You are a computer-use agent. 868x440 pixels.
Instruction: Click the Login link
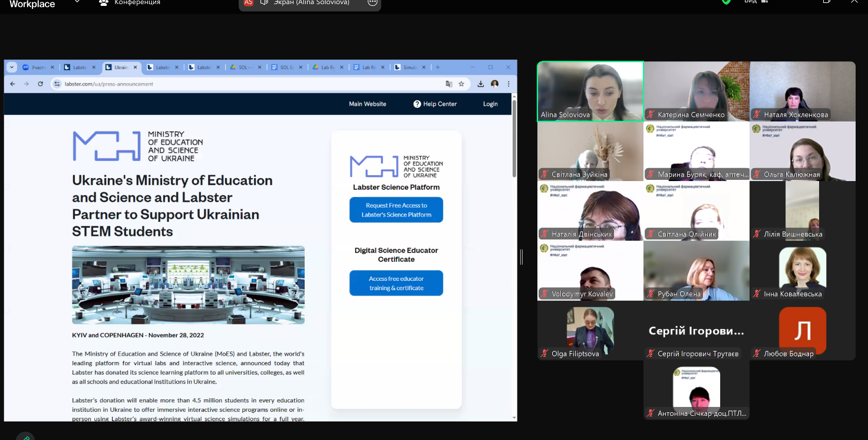click(x=490, y=104)
